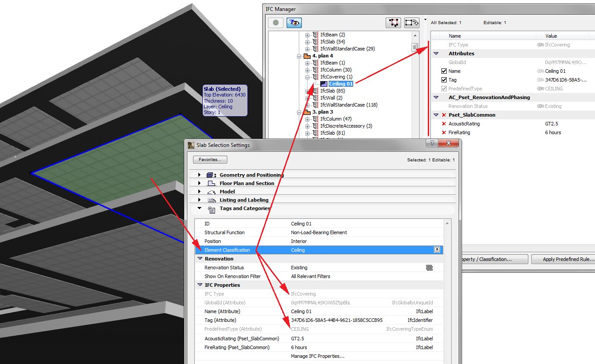Viewport: 595px width, 364px height.
Task: Select IfcColumn (30) tree entry
Action: (x=336, y=70)
